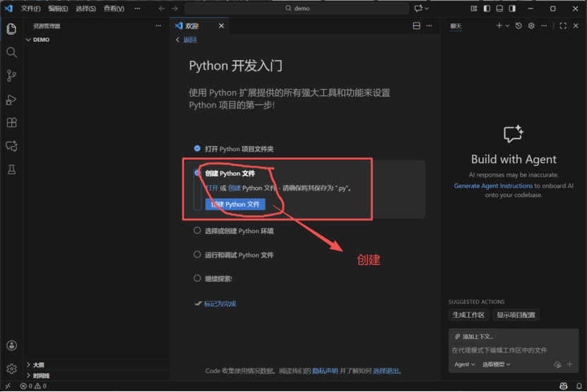
Task: Open the Search view icon
Action: pyautogui.click(x=11, y=52)
